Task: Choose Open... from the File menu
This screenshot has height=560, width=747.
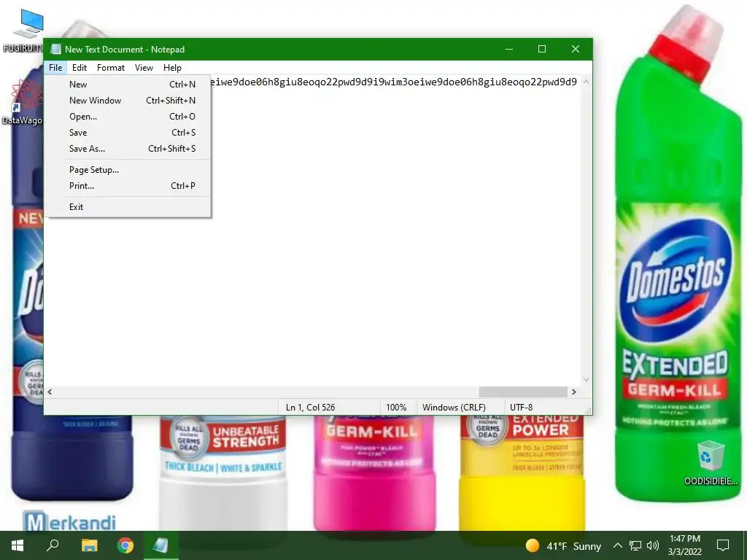Action: click(128, 117)
